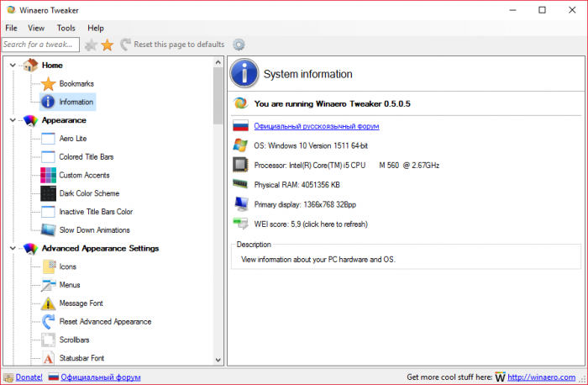Image resolution: width=588 pixels, height=385 pixels.
Task: Click the Scrollbars tree item icon
Action: 48,340
